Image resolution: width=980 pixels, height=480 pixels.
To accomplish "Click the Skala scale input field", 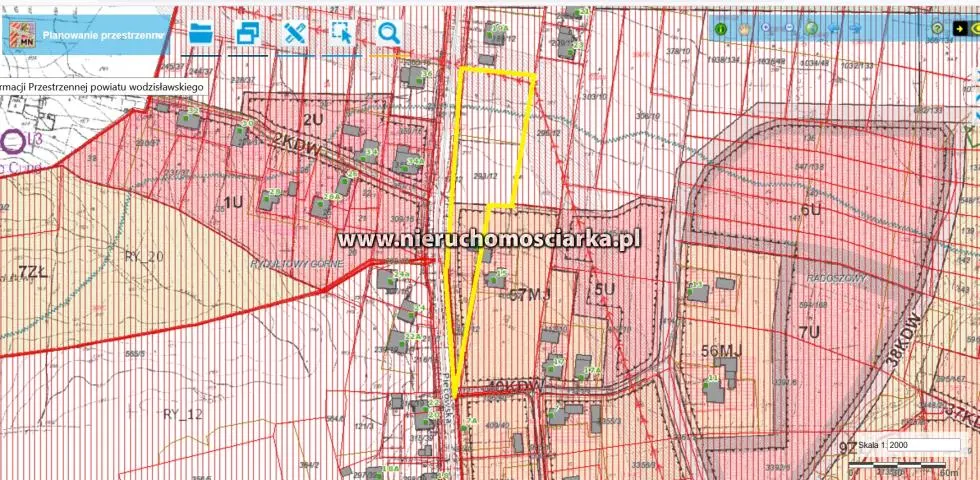I will (923, 444).
